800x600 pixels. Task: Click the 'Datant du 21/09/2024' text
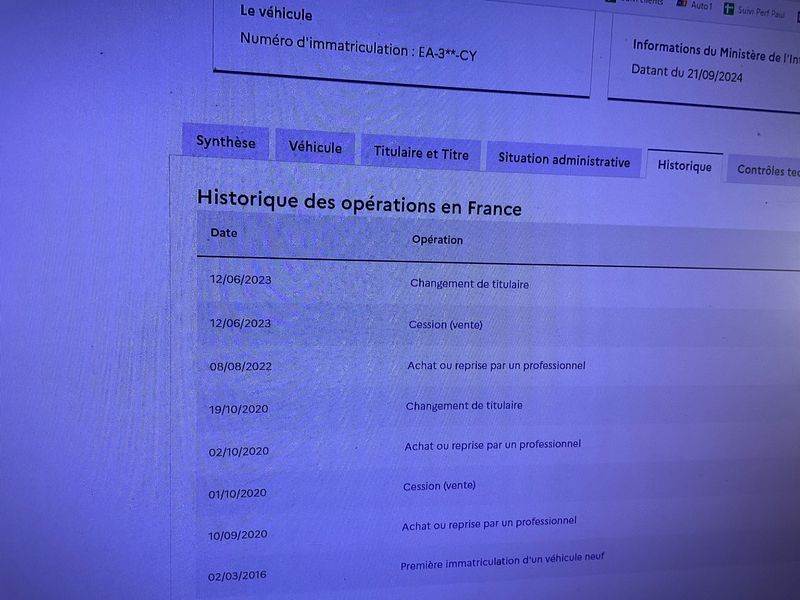pos(687,73)
